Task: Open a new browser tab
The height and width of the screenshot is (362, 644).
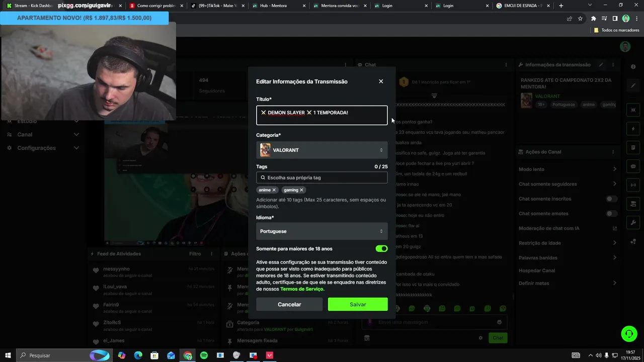Action: [x=561, y=6]
